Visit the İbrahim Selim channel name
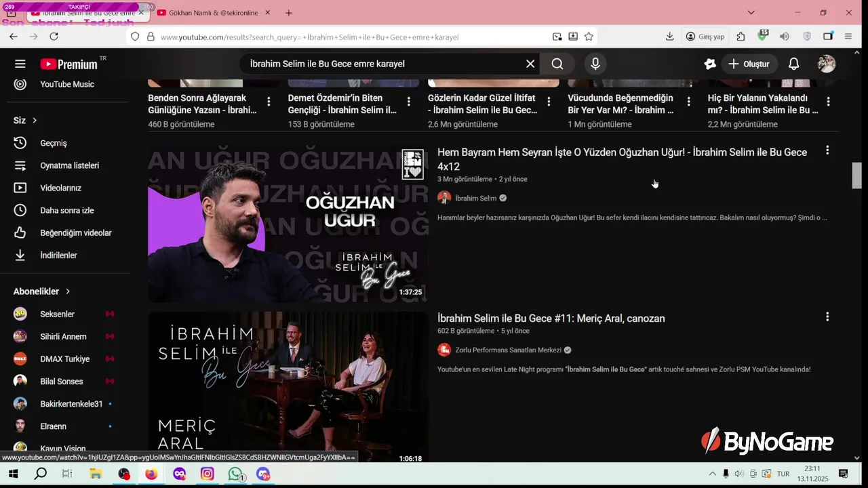Screen dimensions: 868x488 pos(476,198)
